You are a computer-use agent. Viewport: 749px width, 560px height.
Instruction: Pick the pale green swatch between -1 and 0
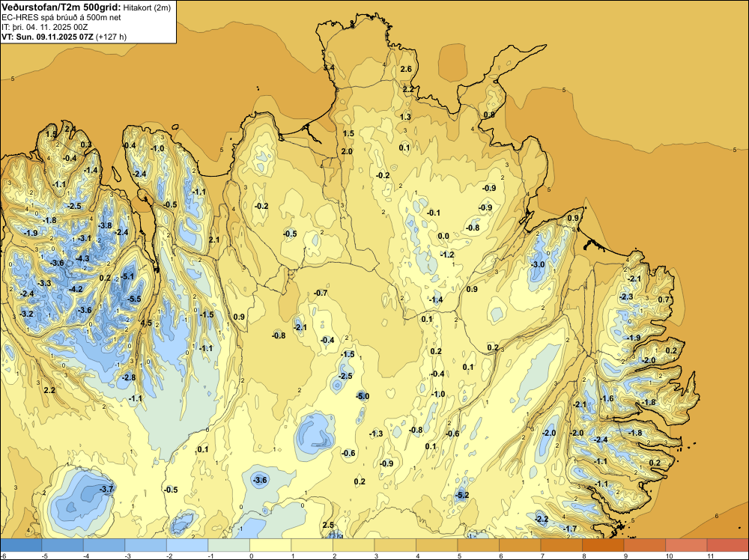point(228,545)
